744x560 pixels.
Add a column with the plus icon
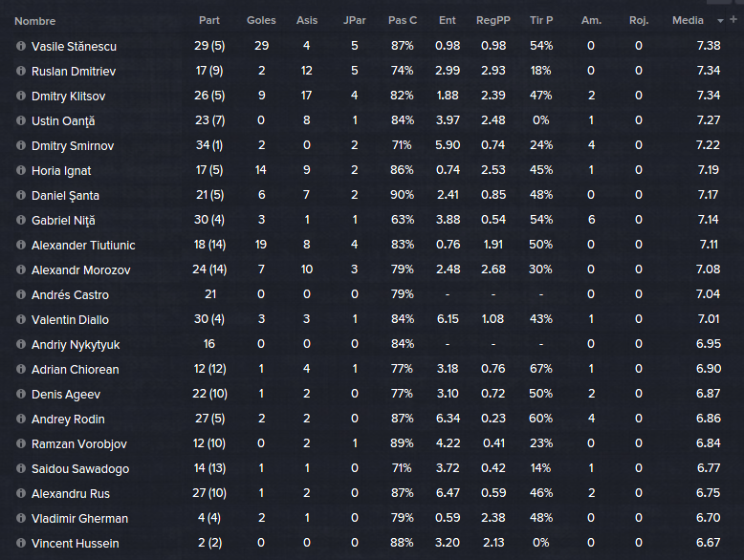click(733, 19)
